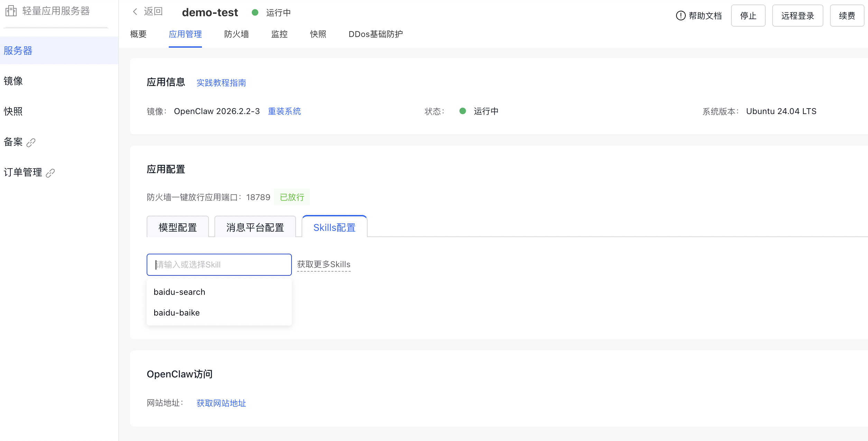Open 镜像 in the left sidebar
The width and height of the screenshot is (868, 441).
(x=13, y=81)
